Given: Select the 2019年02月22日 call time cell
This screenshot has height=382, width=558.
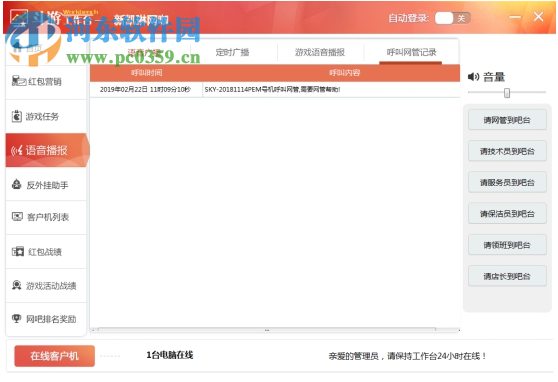Looking at the screenshot, I should (x=145, y=89).
